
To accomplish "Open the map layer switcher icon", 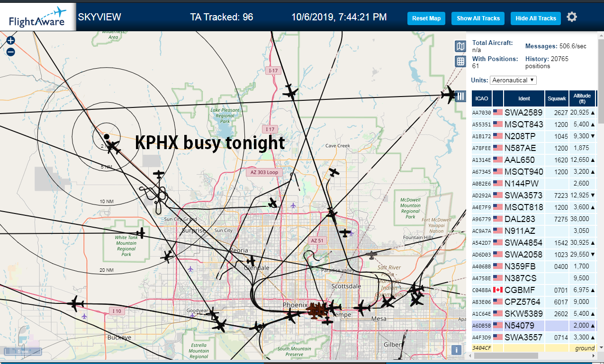I will [460, 46].
